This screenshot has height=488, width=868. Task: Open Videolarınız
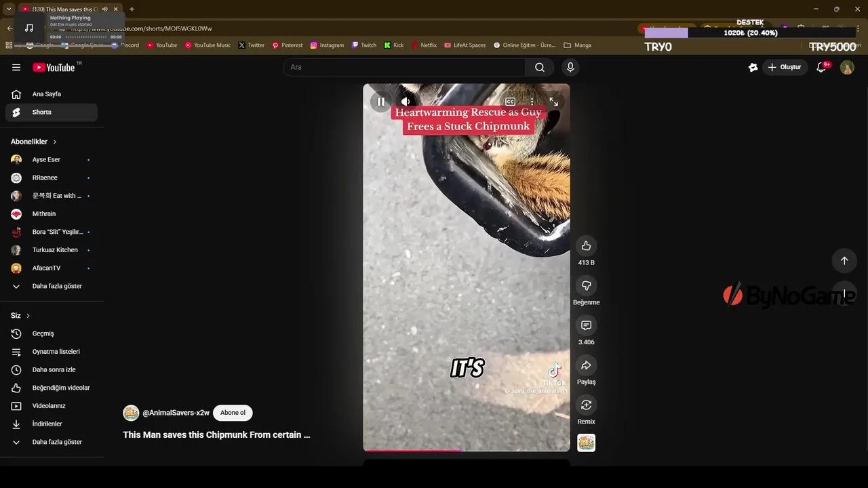point(52,406)
